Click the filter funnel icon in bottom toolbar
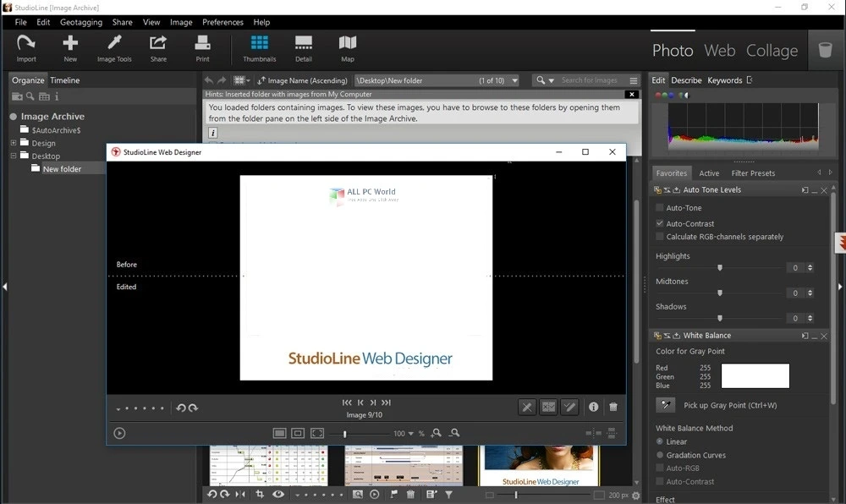The width and height of the screenshot is (846, 504). pos(448,495)
